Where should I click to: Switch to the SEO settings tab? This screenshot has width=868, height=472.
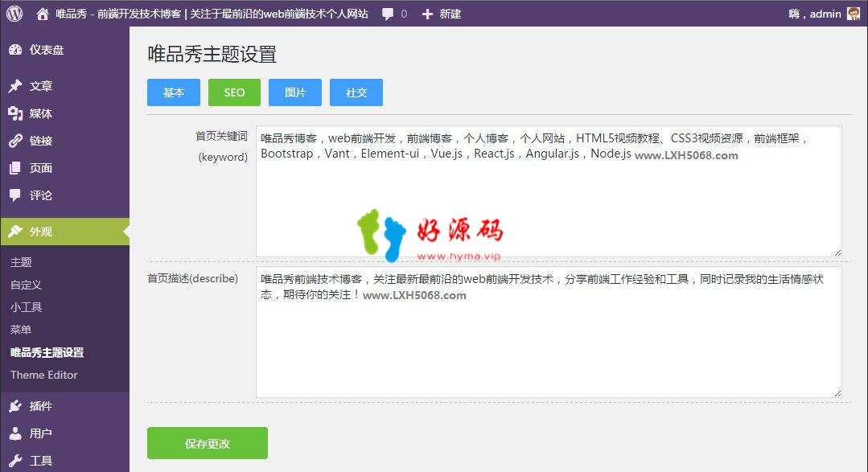tap(234, 92)
